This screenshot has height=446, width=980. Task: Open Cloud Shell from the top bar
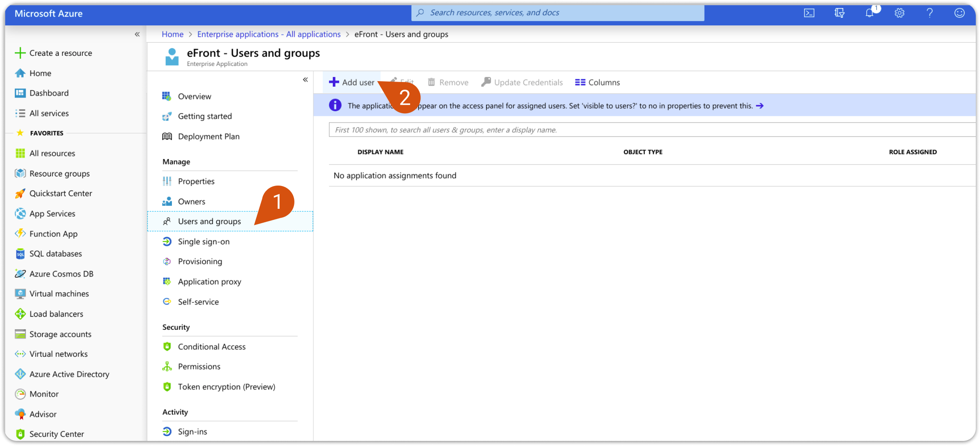pos(809,13)
